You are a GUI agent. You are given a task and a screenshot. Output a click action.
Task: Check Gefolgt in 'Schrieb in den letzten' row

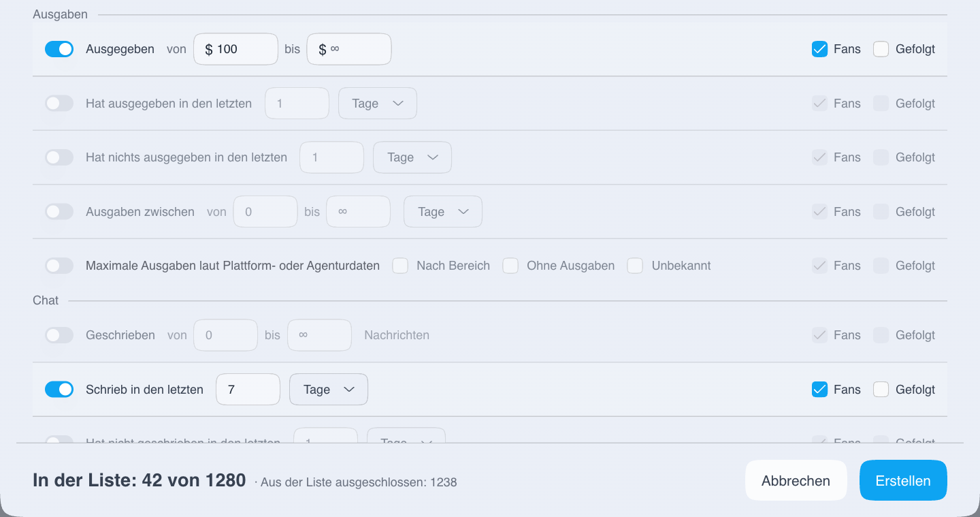pyautogui.click(x=881, y=390)
